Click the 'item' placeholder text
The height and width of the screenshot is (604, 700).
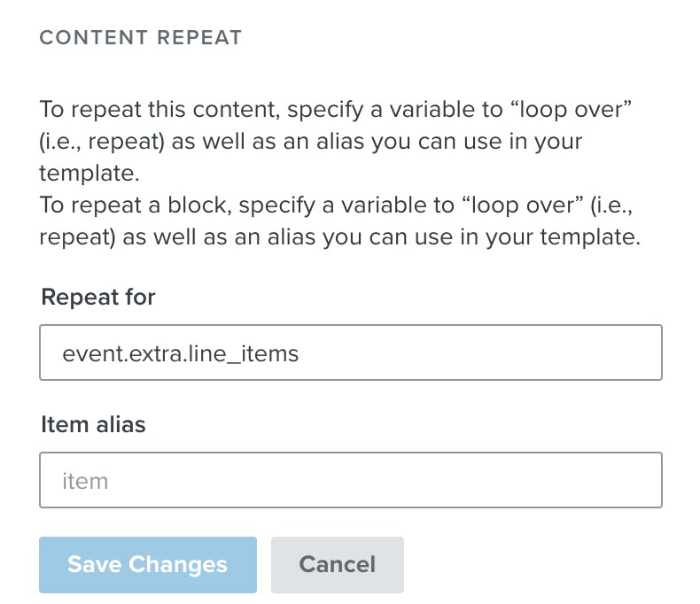tap(85, 482)
